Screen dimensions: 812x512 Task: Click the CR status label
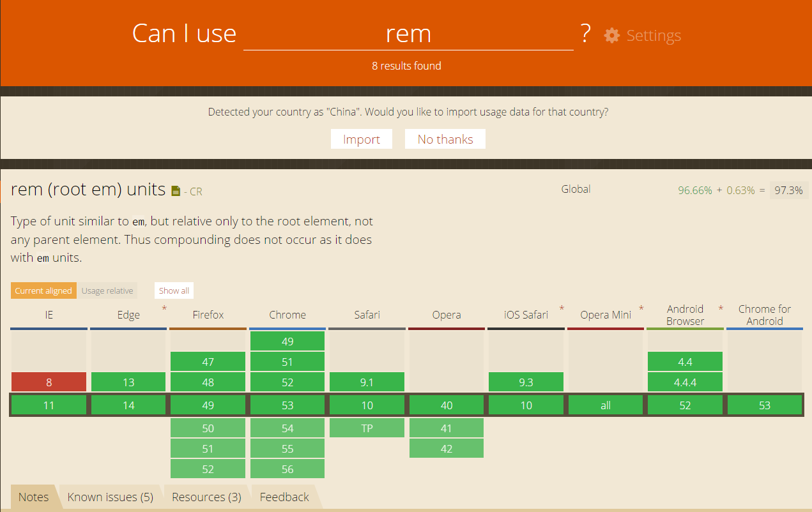pos(195,192)
